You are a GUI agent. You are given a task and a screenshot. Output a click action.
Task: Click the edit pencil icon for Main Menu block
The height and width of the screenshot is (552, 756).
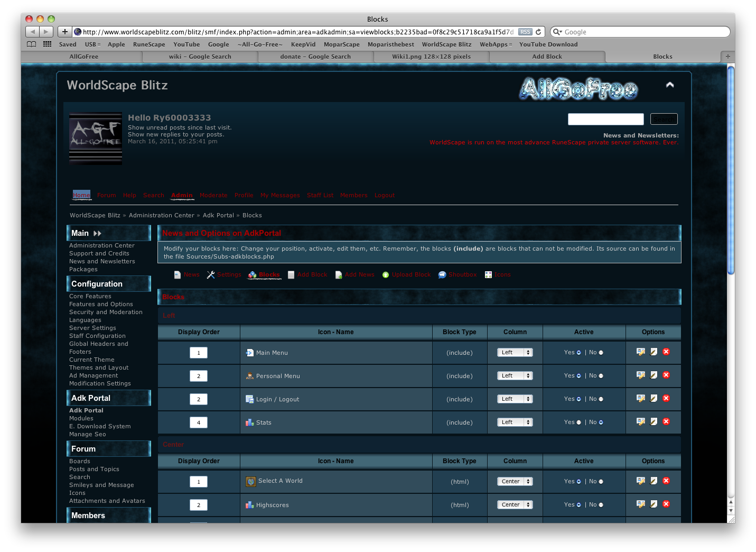[x=654, y=352]
